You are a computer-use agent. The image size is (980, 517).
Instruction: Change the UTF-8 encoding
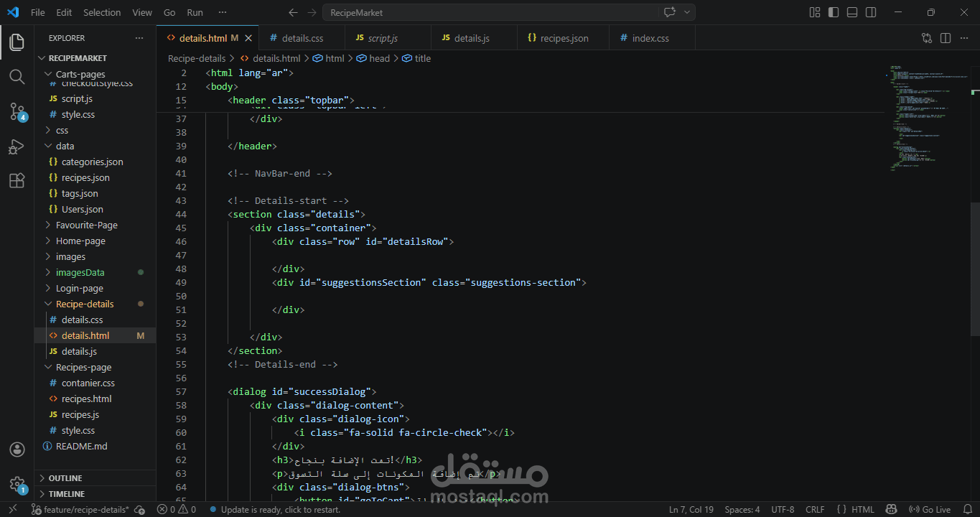(783, 509)
